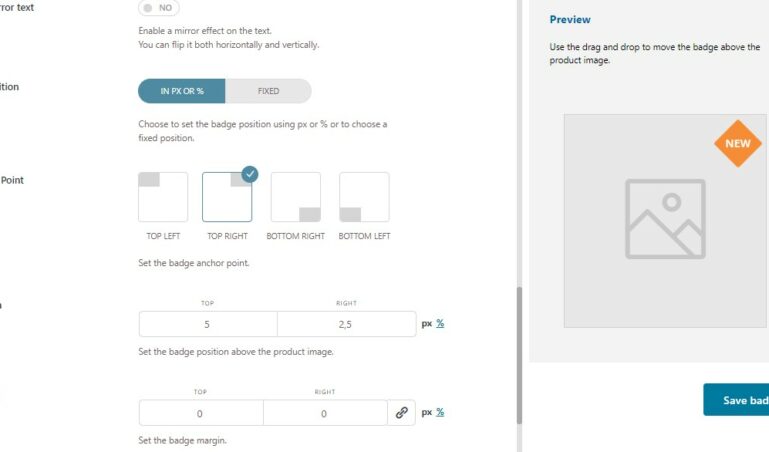Toggle the mirror text NO switch

pos(159,8)
